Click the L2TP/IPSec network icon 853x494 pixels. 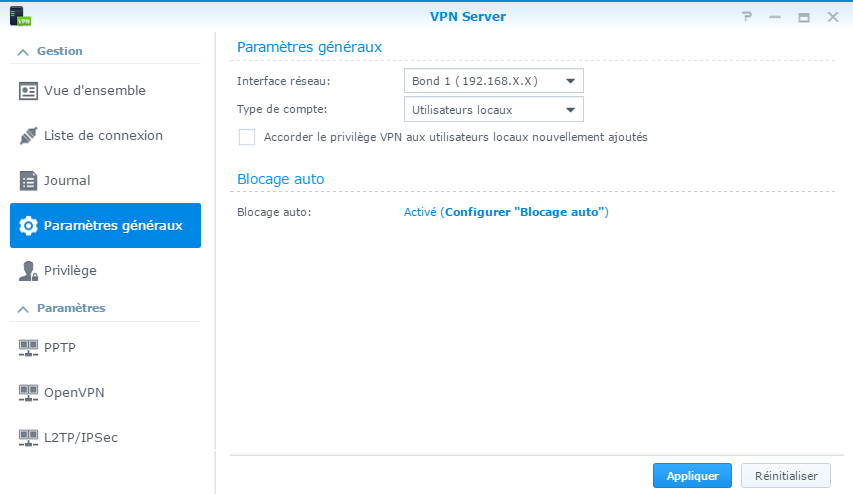click(x=28, y=437)
